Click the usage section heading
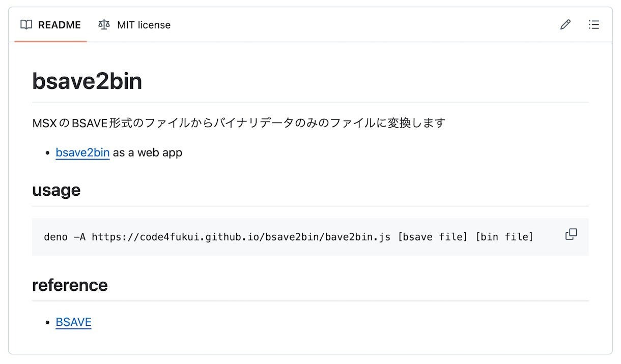The width and height of the screenshot is (621, 364). coord(56,190)
